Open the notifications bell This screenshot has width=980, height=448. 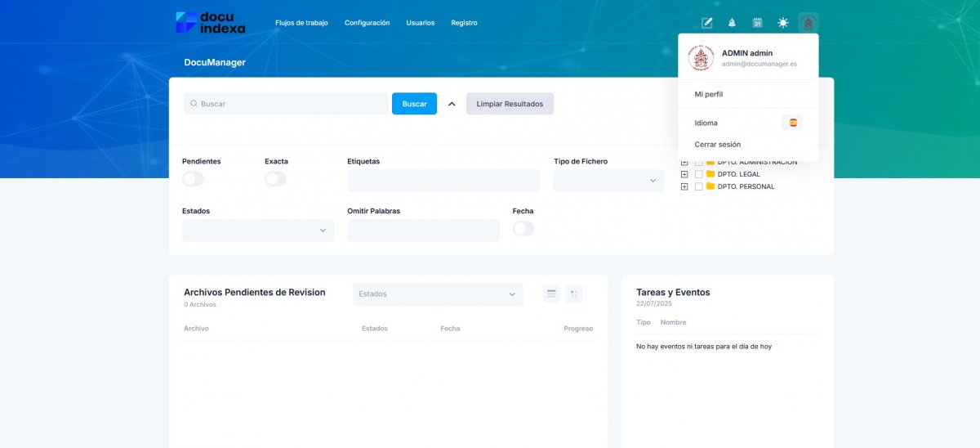pos(732,23)
